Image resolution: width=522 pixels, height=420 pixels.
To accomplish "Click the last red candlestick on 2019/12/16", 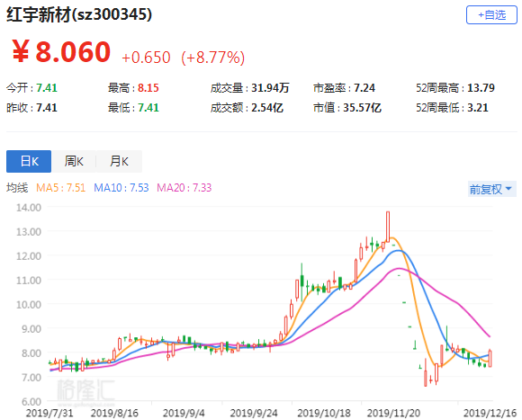I will [490, 358].
